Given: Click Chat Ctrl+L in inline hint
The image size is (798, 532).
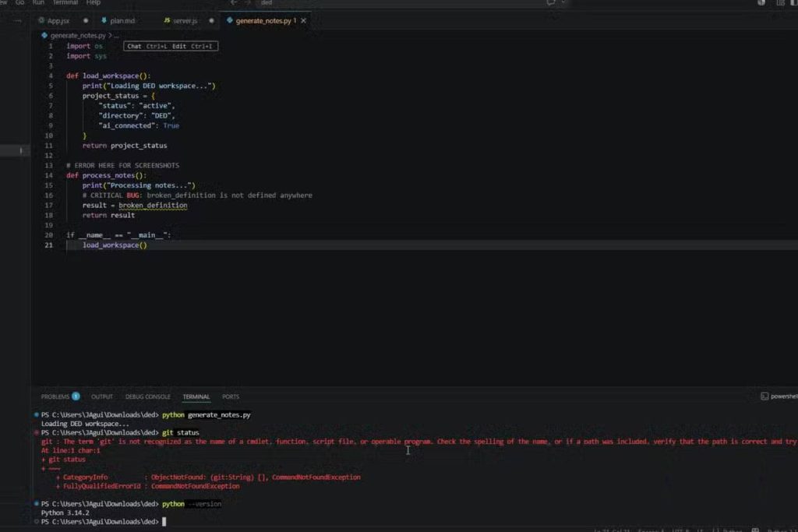Looking at the screenshot, I should coord(147,46).
